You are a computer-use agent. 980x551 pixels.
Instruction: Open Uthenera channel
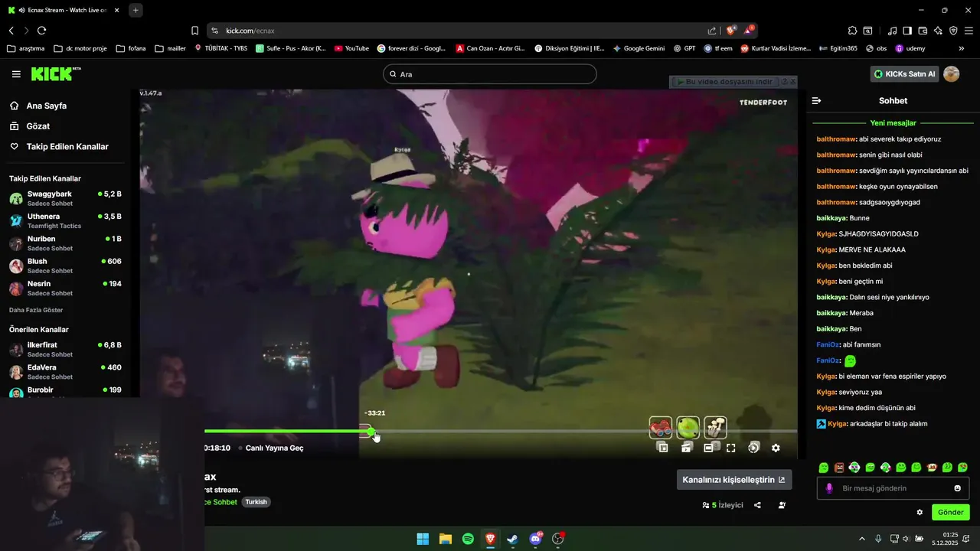[65, 221]
